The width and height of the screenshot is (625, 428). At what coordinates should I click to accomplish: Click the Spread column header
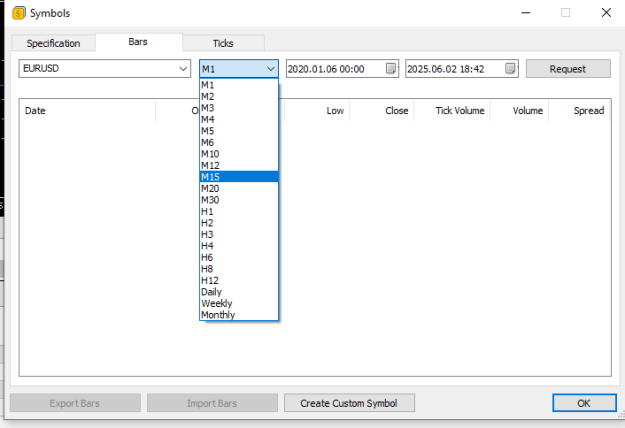(579, 110)
